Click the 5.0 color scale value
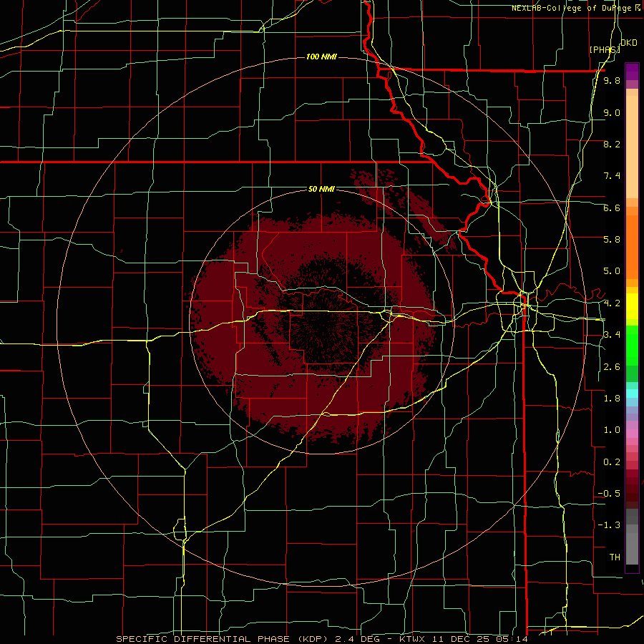The height and width of the screenshot is (644, 644). (x=612, y=271)
